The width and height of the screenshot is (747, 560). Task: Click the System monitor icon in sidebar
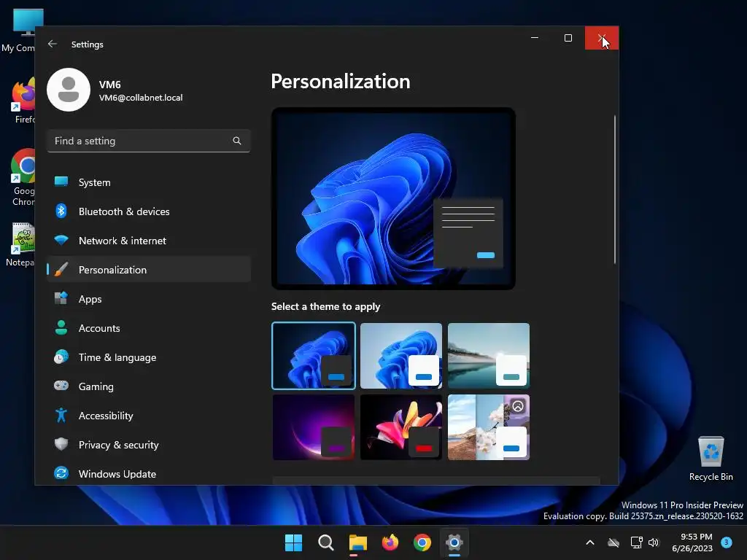coord(61,182)
